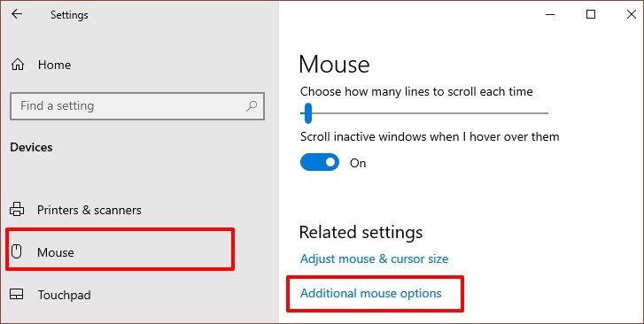Click the middle of scroll lines slider track
The height and width of the screenshot is (324, 644).
point(424,113)
